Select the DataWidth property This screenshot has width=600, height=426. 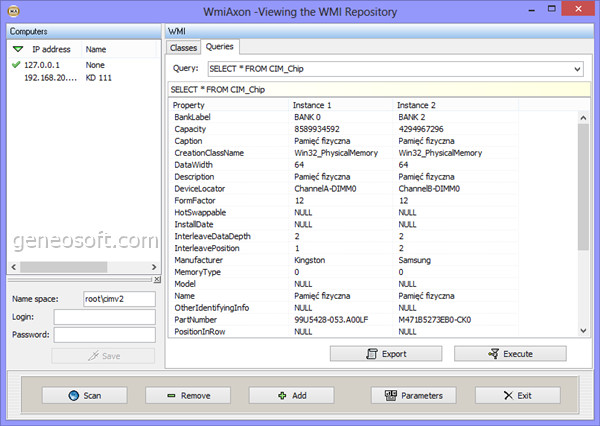point(193,165)
